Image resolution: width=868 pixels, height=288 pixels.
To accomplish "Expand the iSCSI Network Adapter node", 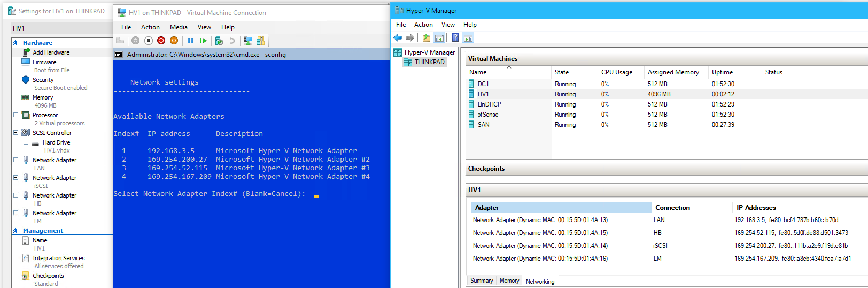I will coord(16,178).
